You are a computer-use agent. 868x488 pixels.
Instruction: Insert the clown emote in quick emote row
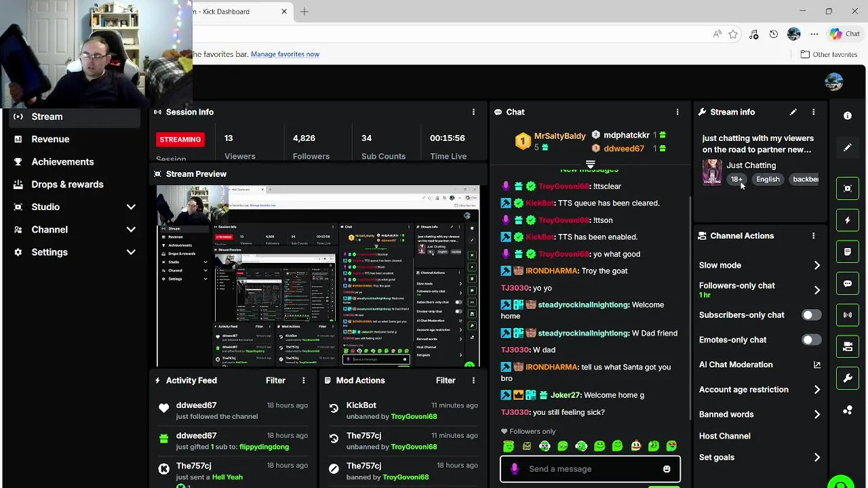click(635, 446)
